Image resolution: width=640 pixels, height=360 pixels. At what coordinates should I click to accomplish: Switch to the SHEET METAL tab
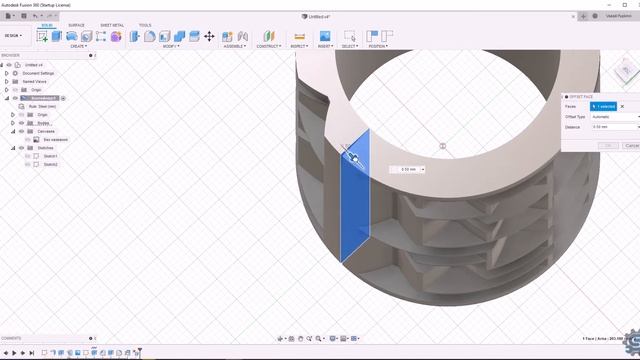pyautogui.click(x=112, y=25)
